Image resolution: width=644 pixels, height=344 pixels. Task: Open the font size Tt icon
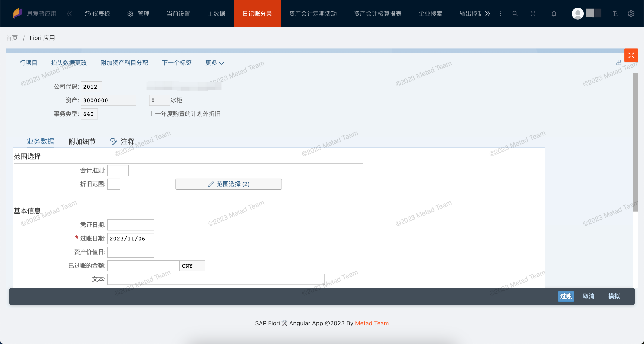pyautogui.click(x=615, y=13)
